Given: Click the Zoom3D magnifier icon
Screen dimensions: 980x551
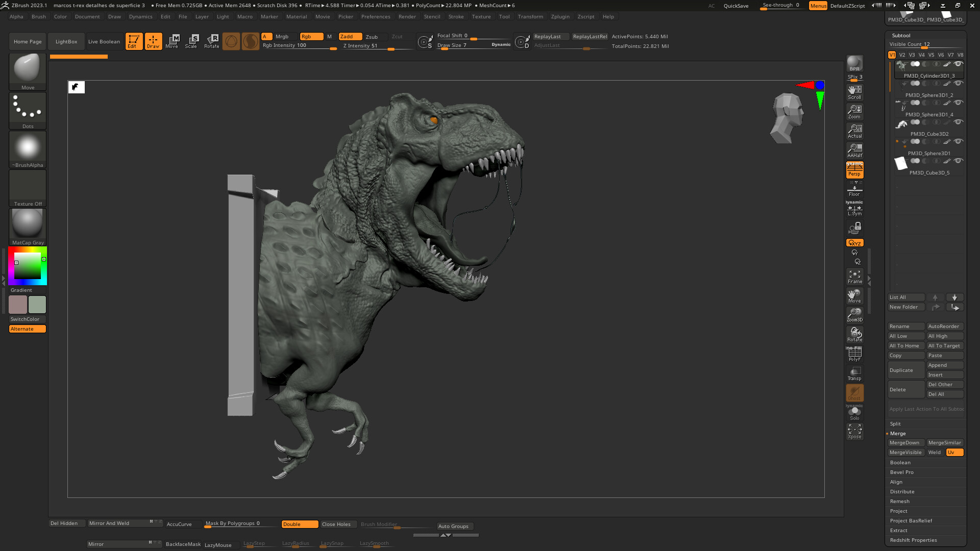Looking at the screenshot, I should click(854, 314).
